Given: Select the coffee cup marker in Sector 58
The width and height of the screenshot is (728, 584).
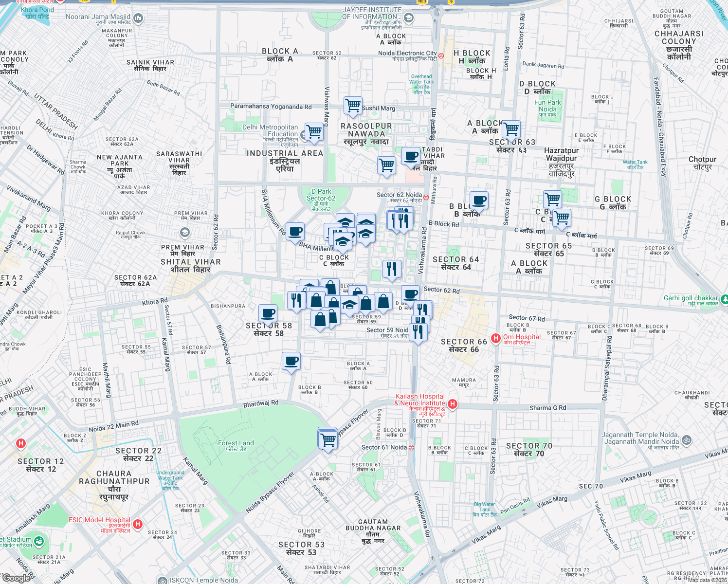Looking at the screenshot, I should click(267, 312).
